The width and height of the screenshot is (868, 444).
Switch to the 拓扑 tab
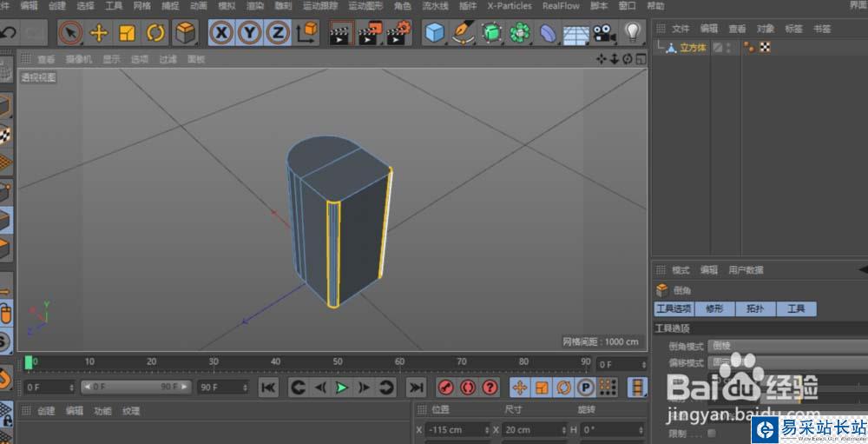click(x=754, y=308)
